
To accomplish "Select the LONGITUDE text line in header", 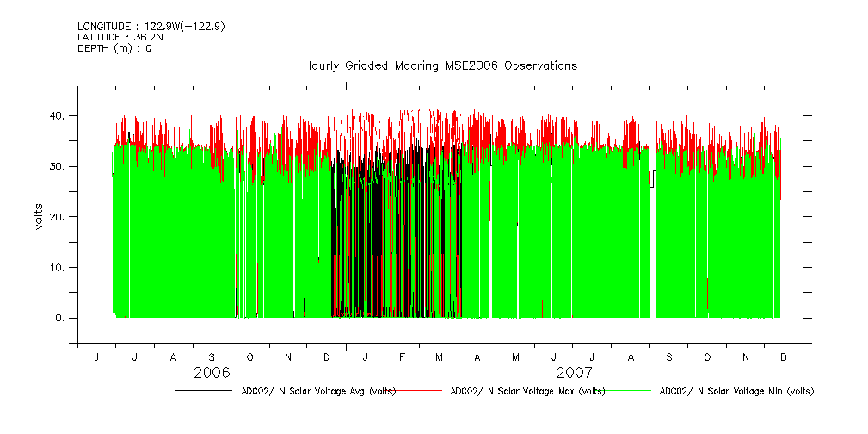I will [x=151, y=27].
